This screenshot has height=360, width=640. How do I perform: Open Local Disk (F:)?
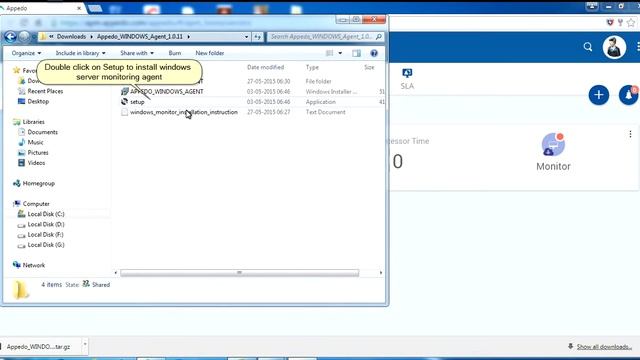click(x=45, y=235)
